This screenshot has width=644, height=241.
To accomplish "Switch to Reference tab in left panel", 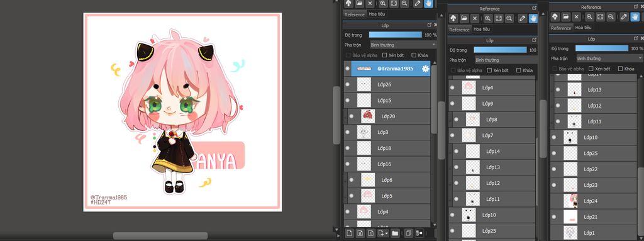I will 355,14.
